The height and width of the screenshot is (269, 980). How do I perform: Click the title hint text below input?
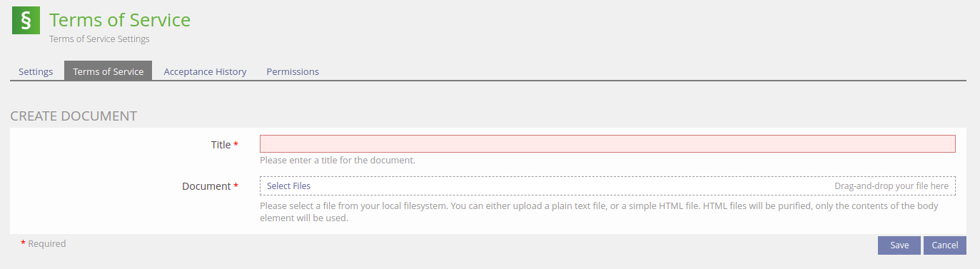[x=338, y=161]
